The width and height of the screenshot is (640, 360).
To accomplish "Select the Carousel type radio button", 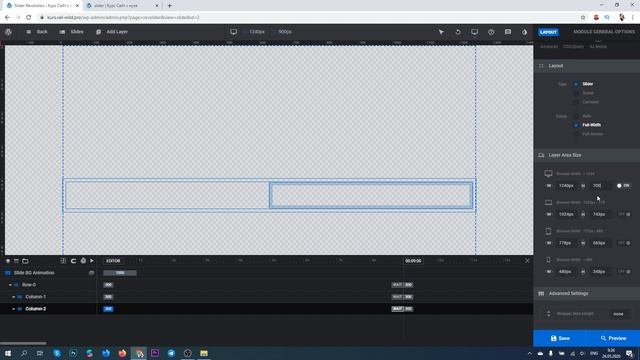I will (576, 102).
